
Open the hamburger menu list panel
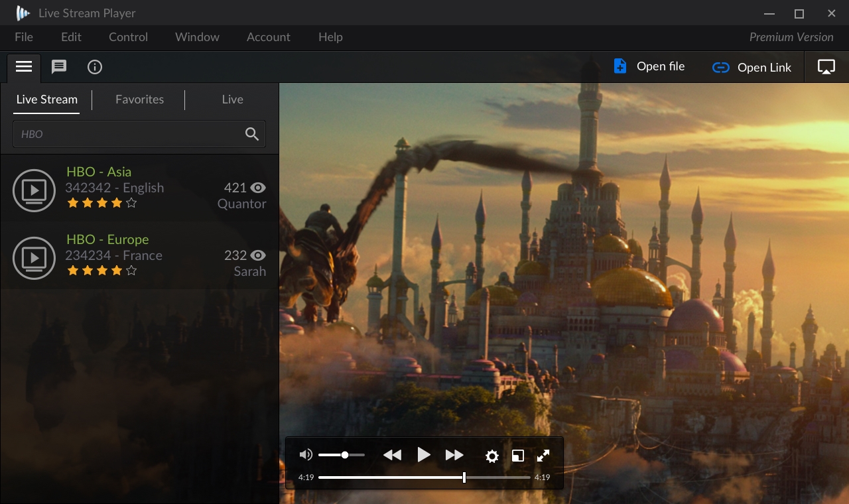[24, 67]
